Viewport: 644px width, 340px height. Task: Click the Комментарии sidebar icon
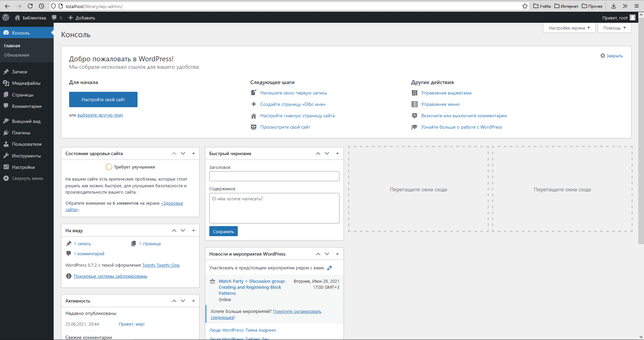(6, 106)
